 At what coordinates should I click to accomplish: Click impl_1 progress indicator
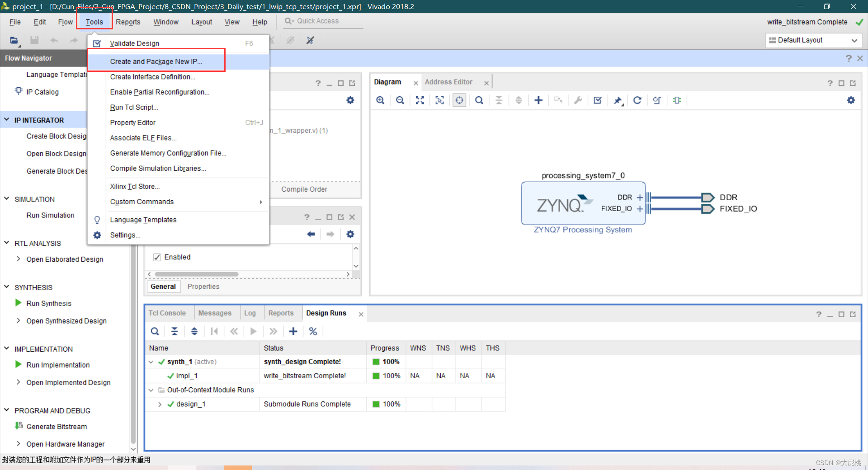click(386, 376)
